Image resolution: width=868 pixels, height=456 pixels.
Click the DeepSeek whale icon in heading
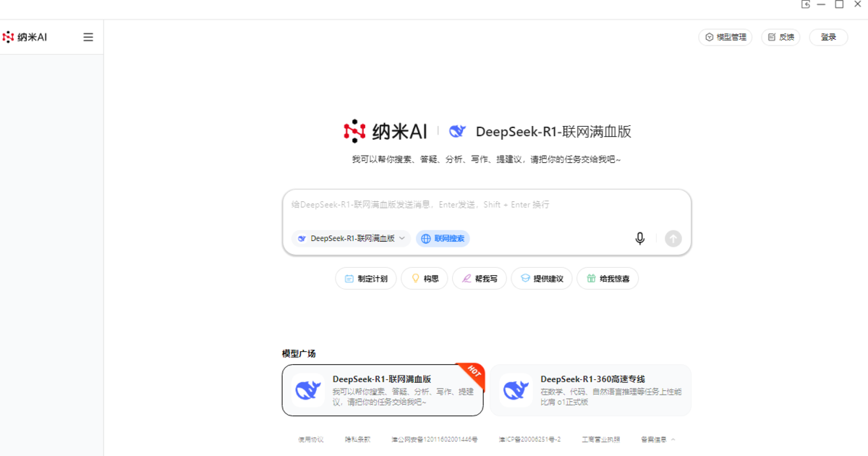[x=457, y=131]
